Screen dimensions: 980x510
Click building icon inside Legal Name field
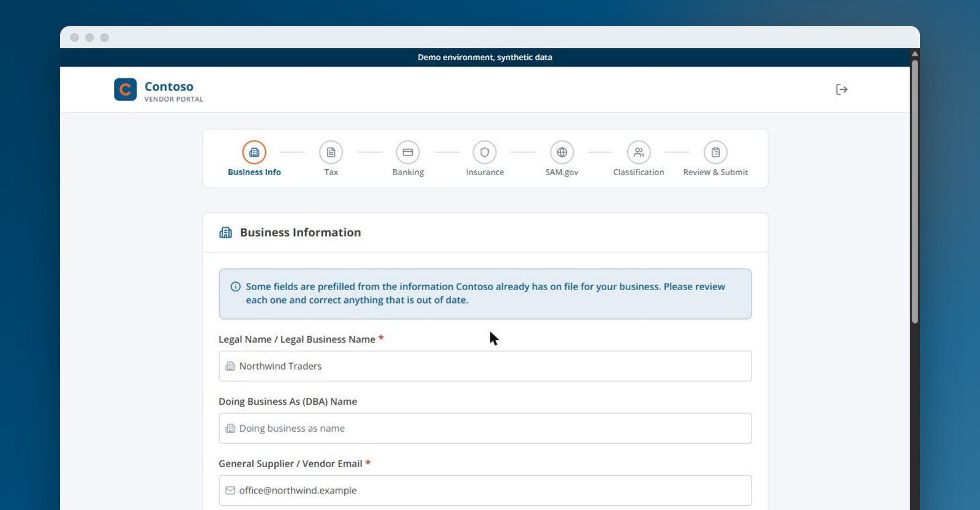click(230, 366)
